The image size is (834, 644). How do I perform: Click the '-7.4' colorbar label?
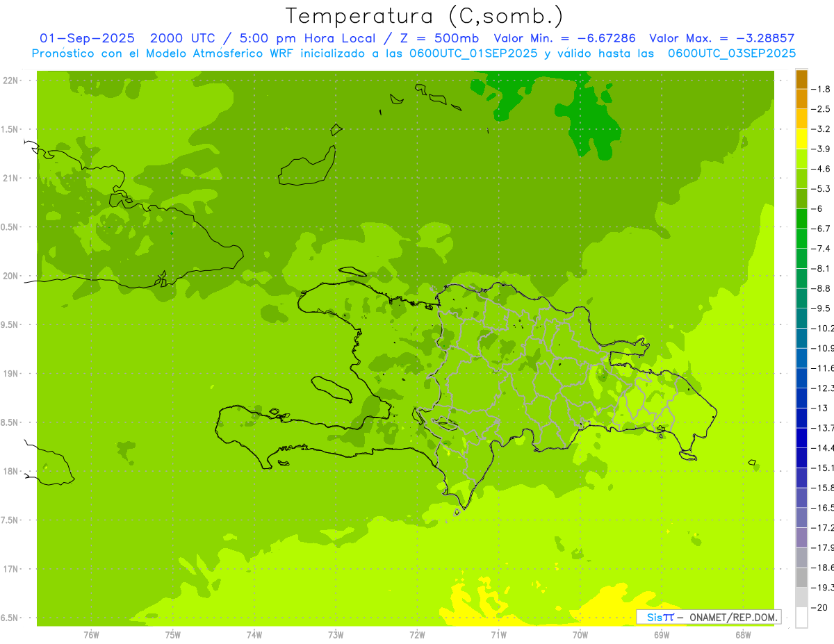[822, 249]
